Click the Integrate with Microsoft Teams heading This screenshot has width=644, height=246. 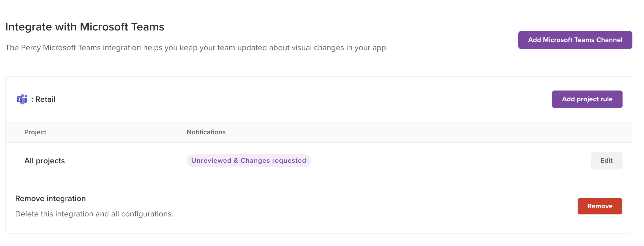(x=85, y=27)
